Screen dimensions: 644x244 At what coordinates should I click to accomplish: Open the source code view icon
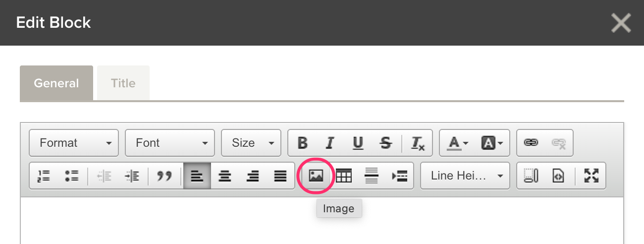tap(558, 176)
